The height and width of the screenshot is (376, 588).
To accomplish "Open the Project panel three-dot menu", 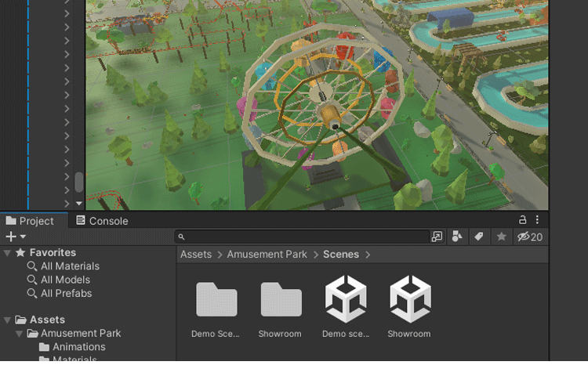I will tap(538, 220).
